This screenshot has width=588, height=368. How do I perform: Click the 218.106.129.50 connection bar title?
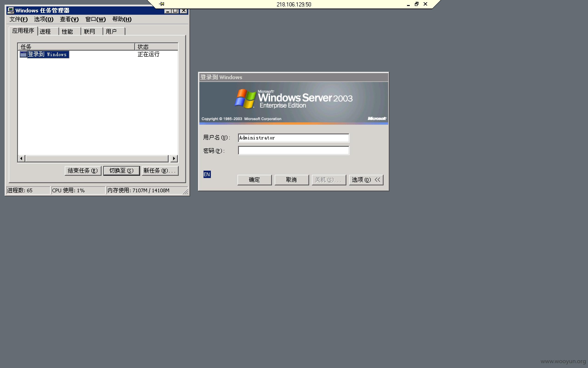pos(294,4)
